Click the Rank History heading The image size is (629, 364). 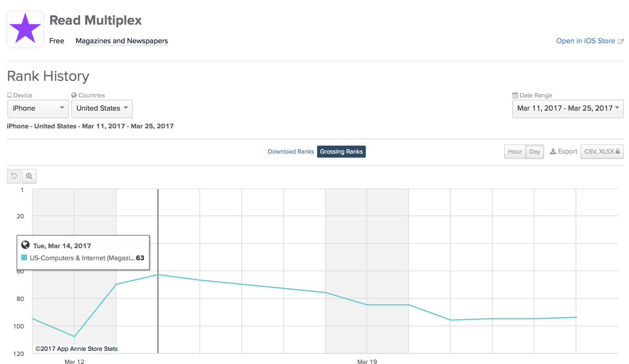(x=48, y=76)
